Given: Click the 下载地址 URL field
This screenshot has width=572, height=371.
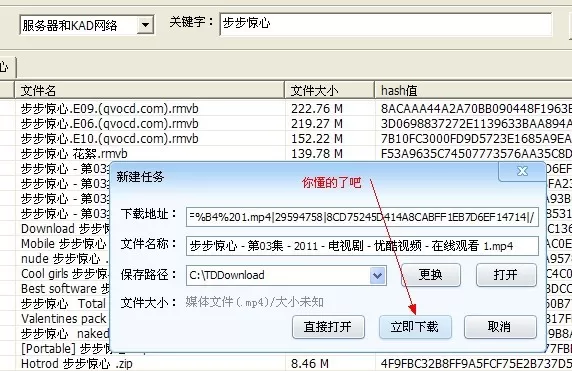Looking at the screenshot, I should [x=362, y=217].
